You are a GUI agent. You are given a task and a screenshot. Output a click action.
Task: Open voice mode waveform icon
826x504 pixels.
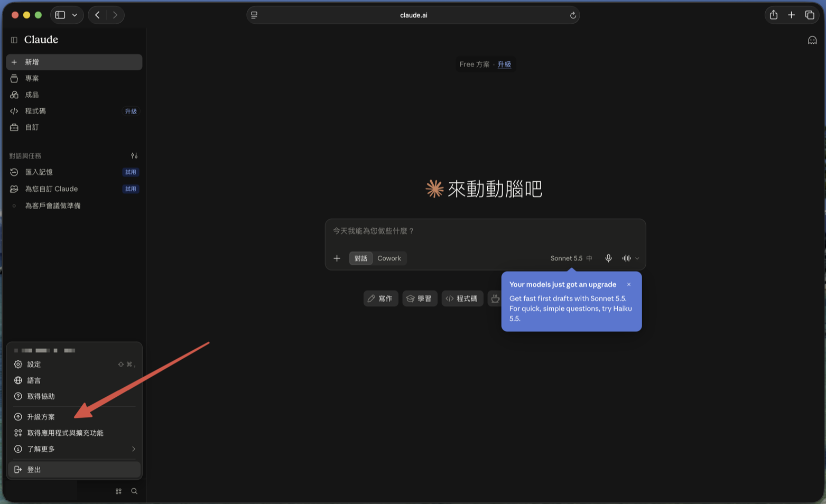click(626, 258)
